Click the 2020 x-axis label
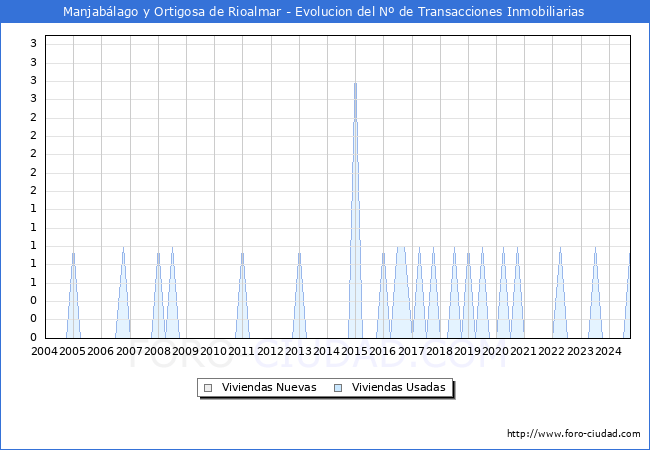Screen dimensions: 650x450 point(495,351)
